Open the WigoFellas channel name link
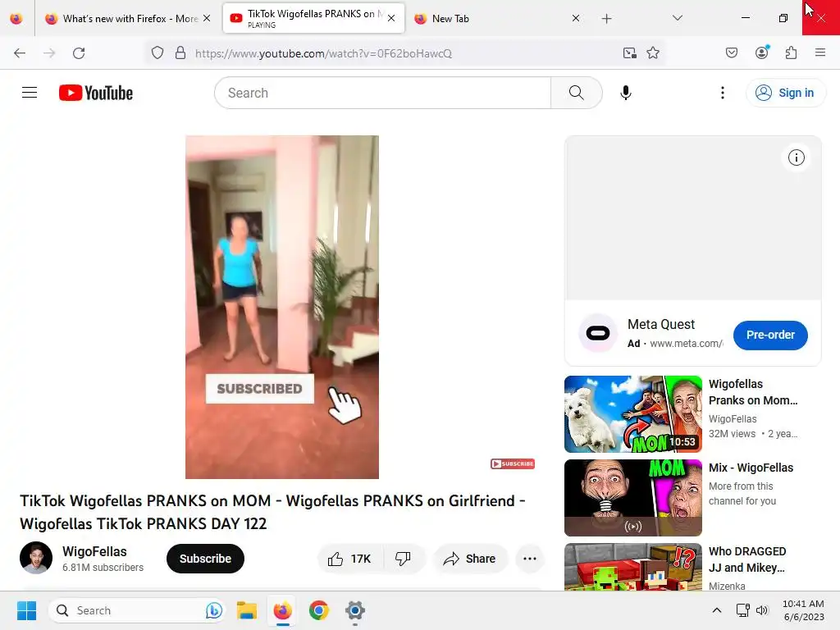The height and width of the screenshot is (630, 840). click(94, 552)
